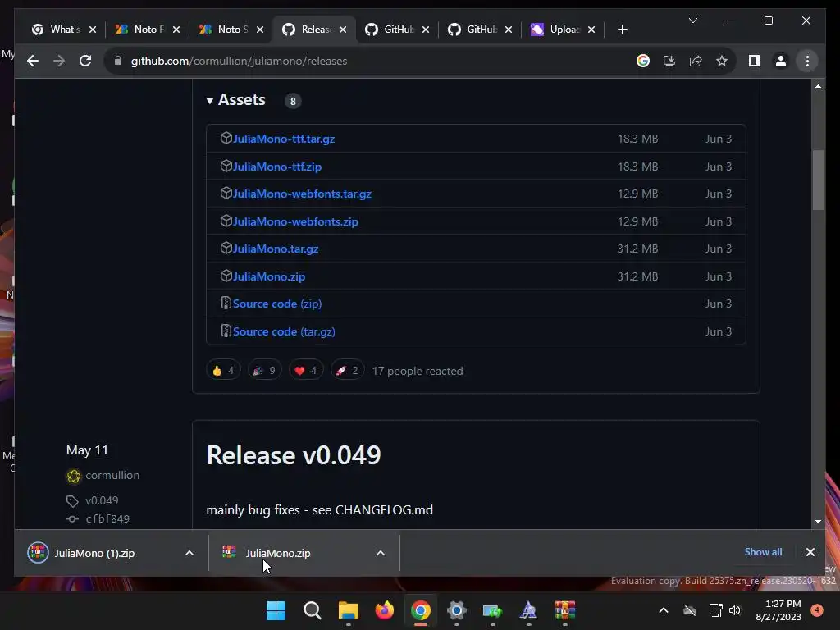The height and width of the screenshot is (630, 840).
Task: Click the page scrollbar up arrow
Action: tap(818, 85)
